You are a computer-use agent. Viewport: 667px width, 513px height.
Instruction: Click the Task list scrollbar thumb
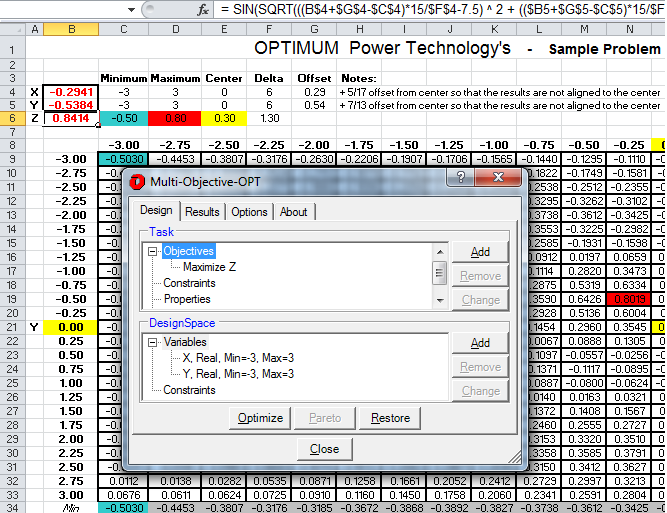[440, 273]
